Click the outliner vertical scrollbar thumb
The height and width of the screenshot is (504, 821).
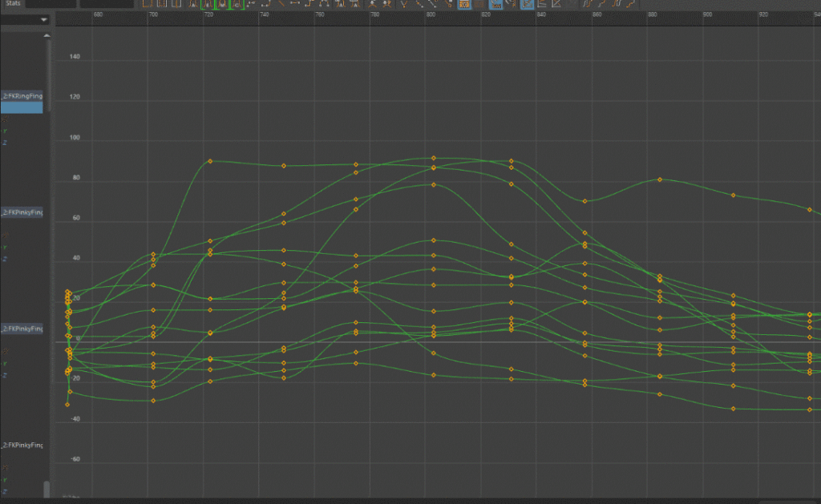(x=47, y=75)
